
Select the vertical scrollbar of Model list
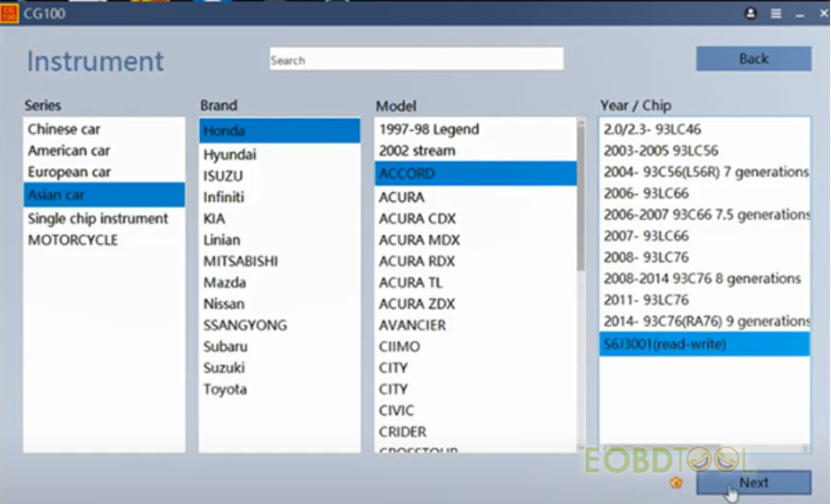[x=581, y=198]
